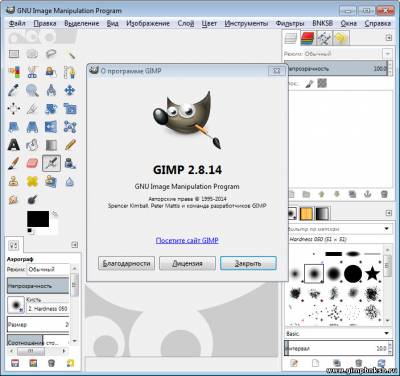Select the Ellipse Select tool
This screenshot has width=400, height=376.
(32, 54)
